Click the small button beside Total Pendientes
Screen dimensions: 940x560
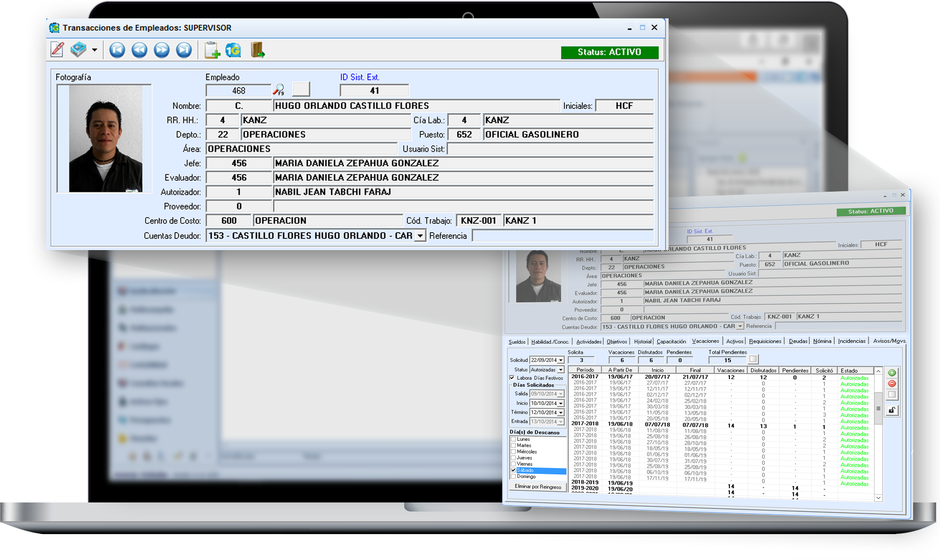753,359
